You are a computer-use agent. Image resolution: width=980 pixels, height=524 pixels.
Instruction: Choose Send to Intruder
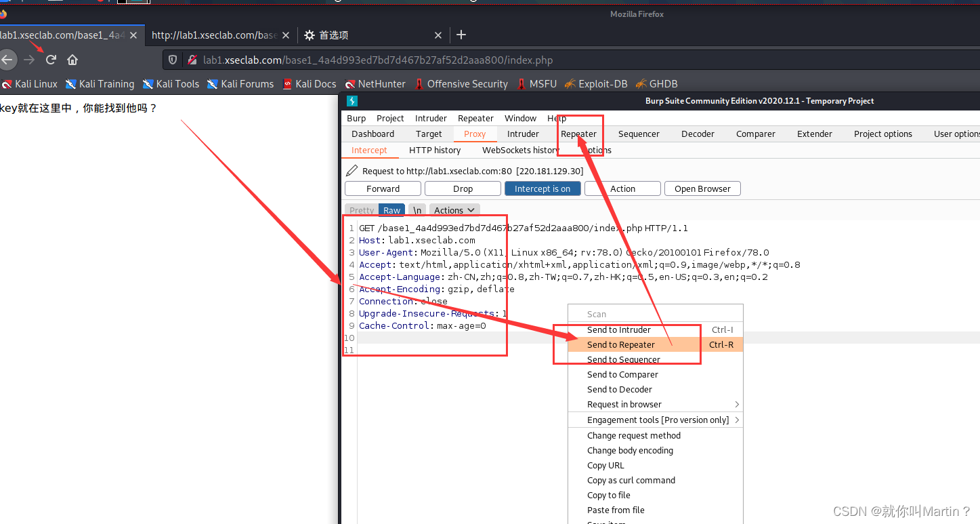coord(656,329)
